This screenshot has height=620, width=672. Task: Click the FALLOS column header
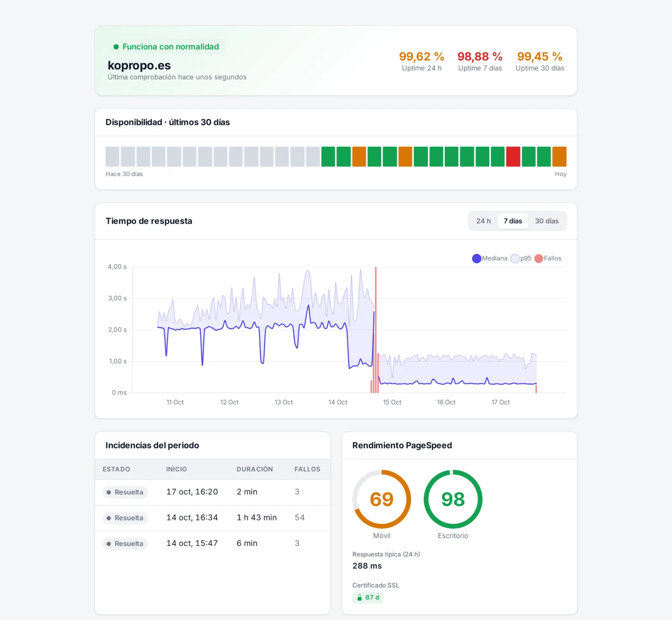(307, 469)
